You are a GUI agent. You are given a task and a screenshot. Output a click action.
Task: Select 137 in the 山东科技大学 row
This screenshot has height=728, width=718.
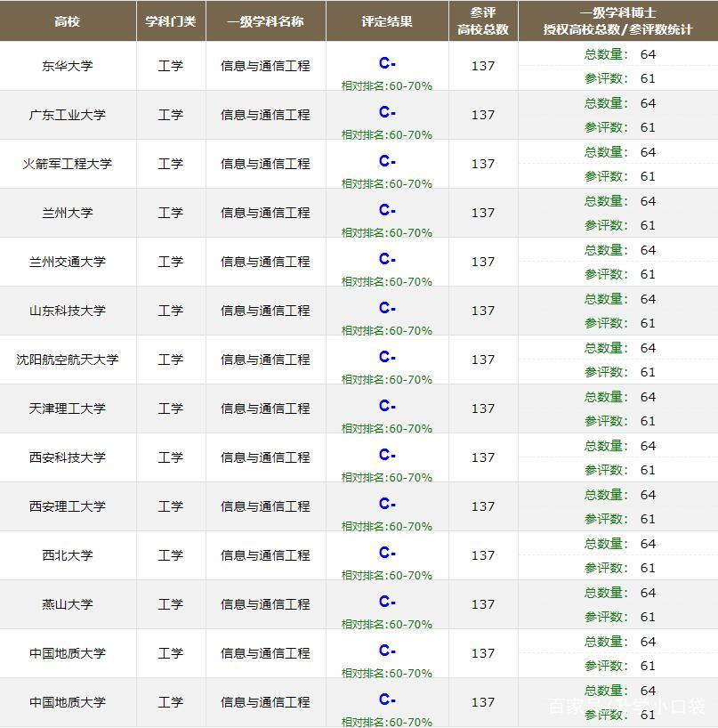483,311
